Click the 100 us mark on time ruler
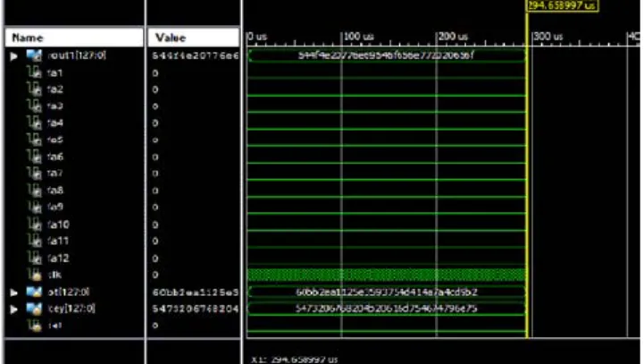The image size is (644, 364). click(358, 37)
